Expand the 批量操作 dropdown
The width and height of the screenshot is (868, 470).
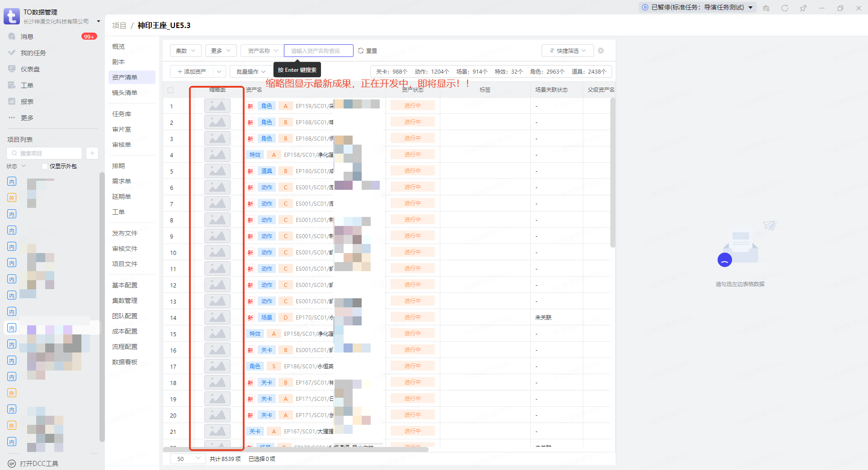click(x=251, y=71)
